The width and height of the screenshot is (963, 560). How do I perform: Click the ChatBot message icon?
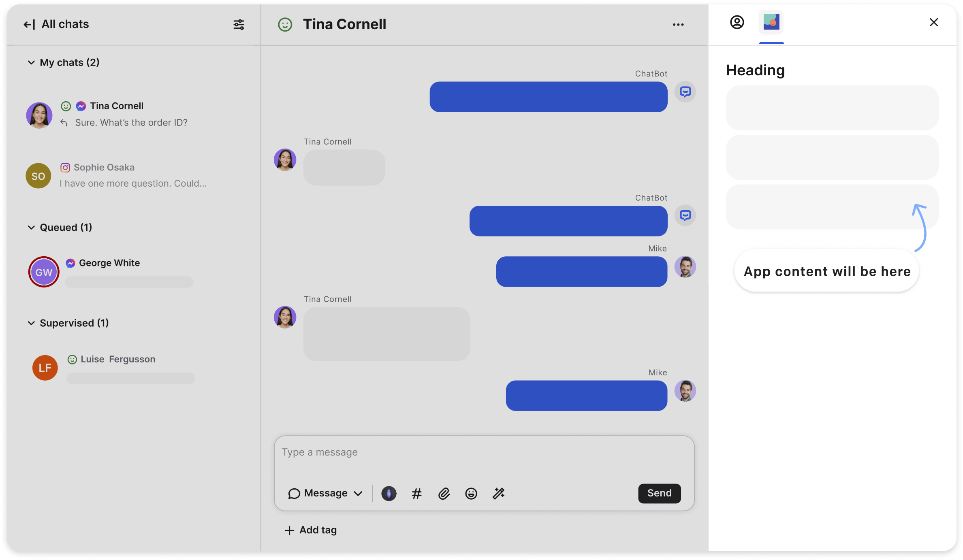click(685, 92)
